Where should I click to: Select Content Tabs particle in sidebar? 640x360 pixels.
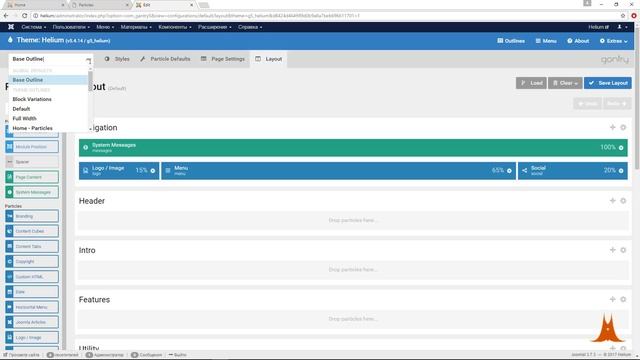[x=32, y=247]
